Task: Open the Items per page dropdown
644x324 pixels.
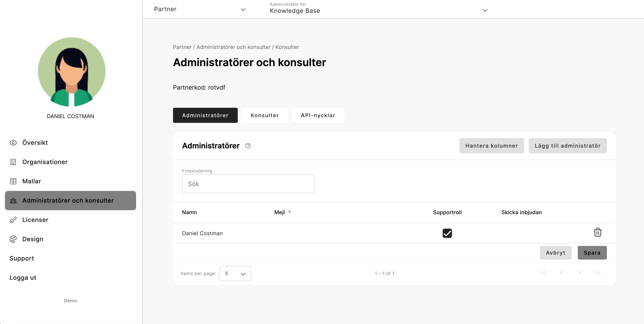Action: [x=235, y=274]
